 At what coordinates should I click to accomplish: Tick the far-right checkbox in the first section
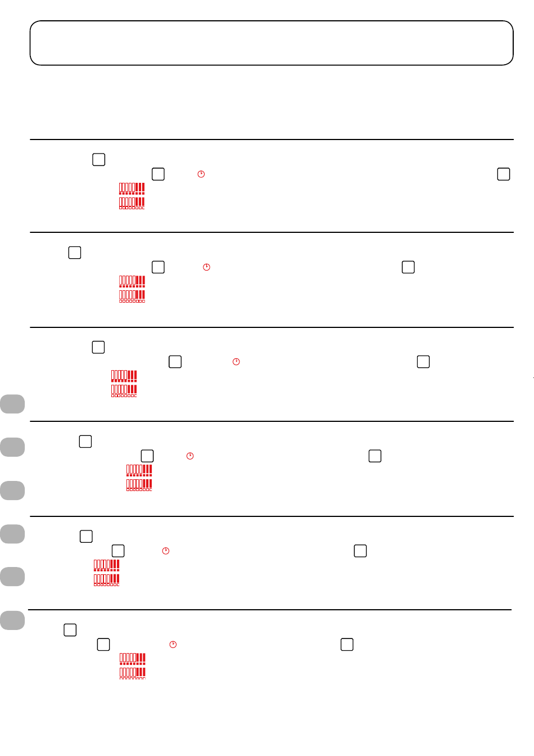coord(504,174)
